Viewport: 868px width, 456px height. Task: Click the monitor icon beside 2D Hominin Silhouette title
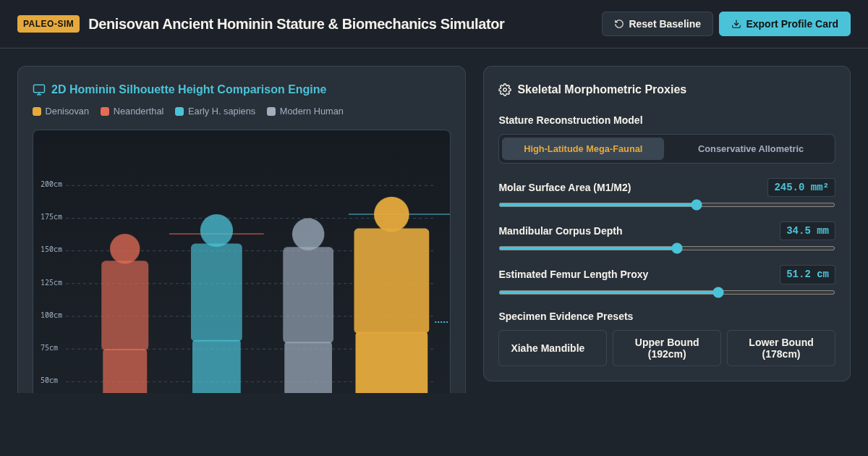pyautogui.click(x=39, y=90)
